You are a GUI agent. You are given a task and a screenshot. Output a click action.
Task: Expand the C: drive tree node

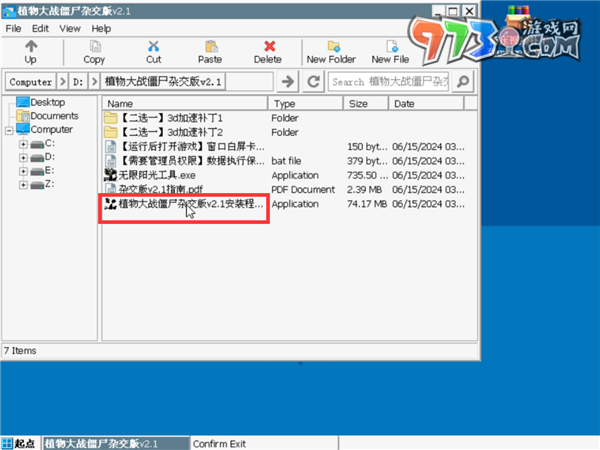[x=23, y=144]
